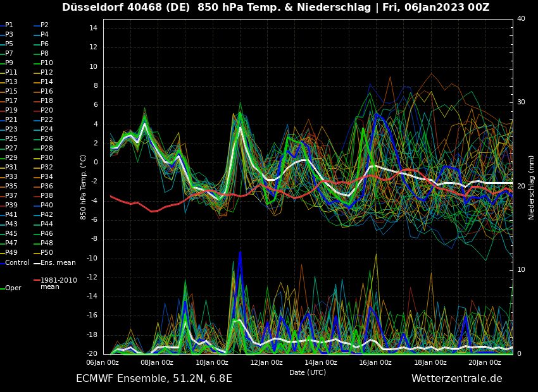Click the Oper legend entry
The image size is (538, 392).
click(13, 288)
